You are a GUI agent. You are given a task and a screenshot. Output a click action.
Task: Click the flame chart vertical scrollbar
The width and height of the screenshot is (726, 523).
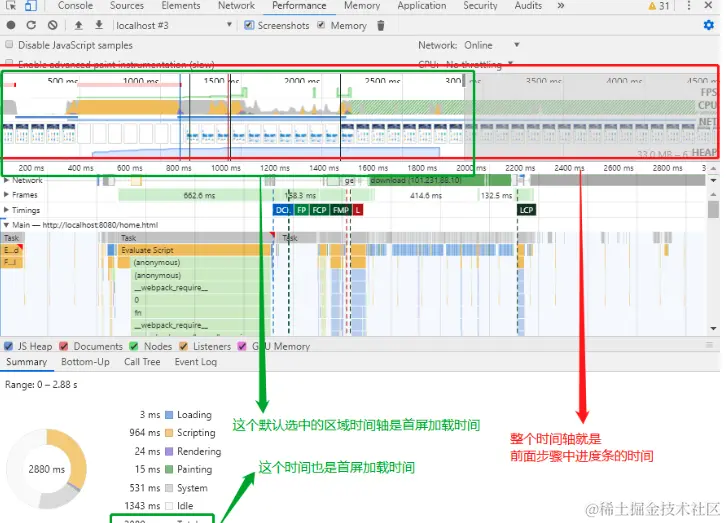[x=713, y=208]
